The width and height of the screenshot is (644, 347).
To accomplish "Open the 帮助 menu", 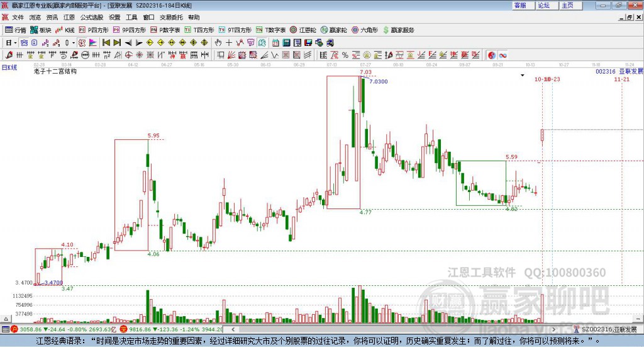I will click(x=194, y=17).
